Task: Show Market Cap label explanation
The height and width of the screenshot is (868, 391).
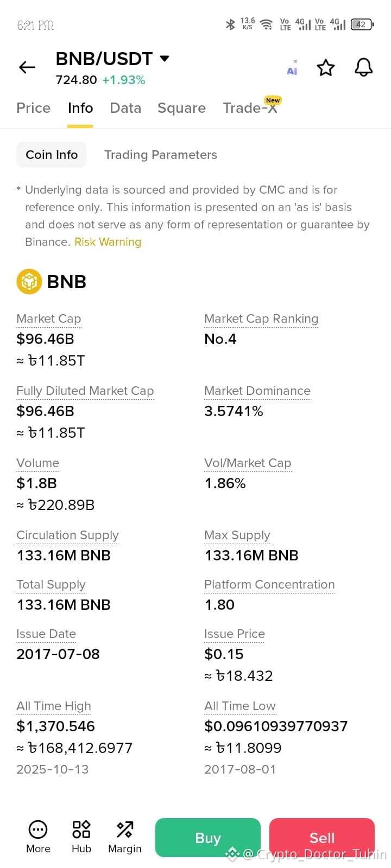Action: (x=49, y=319)
